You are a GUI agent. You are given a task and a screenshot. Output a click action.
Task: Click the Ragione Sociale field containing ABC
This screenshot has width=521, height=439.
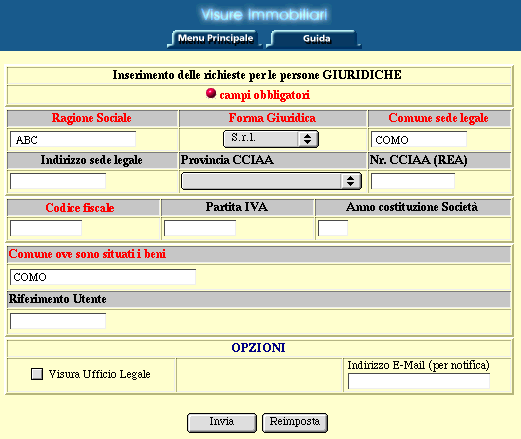tap(73, 139)
